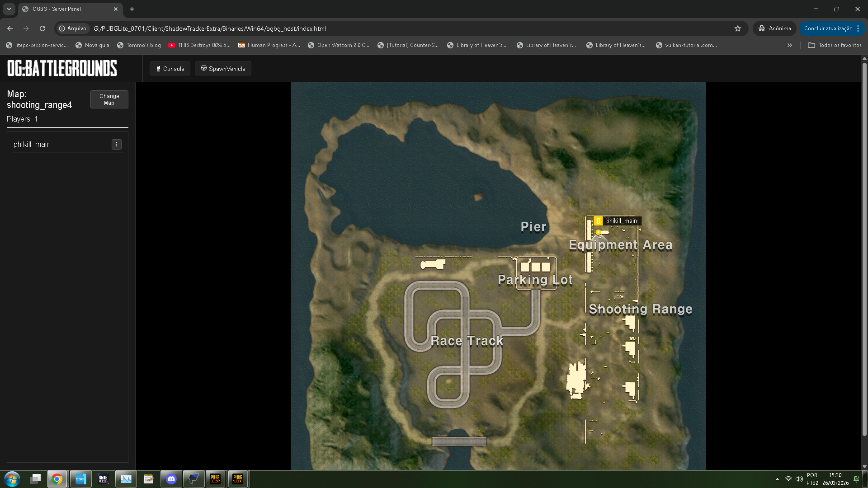
Task: Go back to the previous page
Action: 10,28
